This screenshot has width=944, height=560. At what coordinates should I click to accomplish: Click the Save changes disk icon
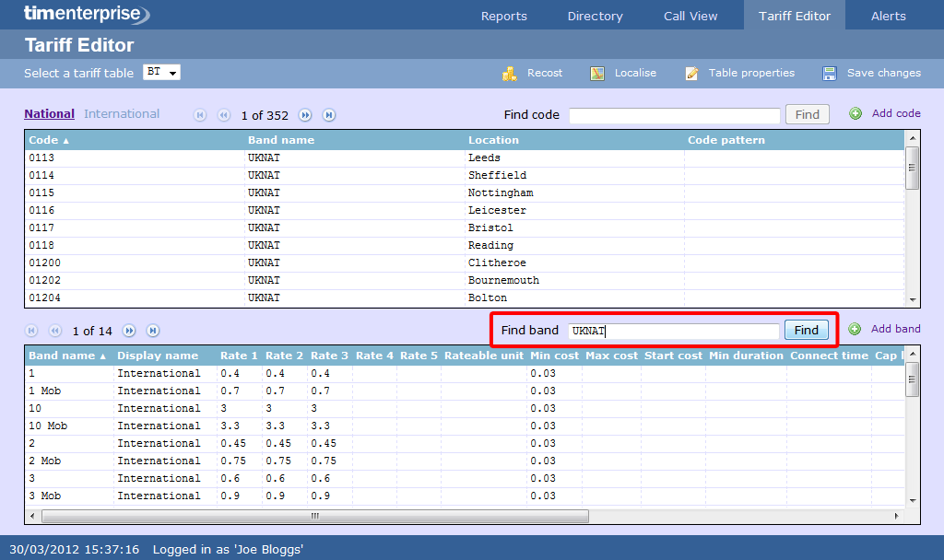830,74
